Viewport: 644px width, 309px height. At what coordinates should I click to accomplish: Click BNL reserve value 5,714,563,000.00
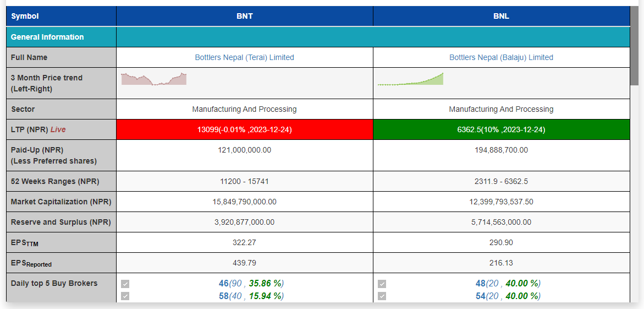[x=501, y=222]
